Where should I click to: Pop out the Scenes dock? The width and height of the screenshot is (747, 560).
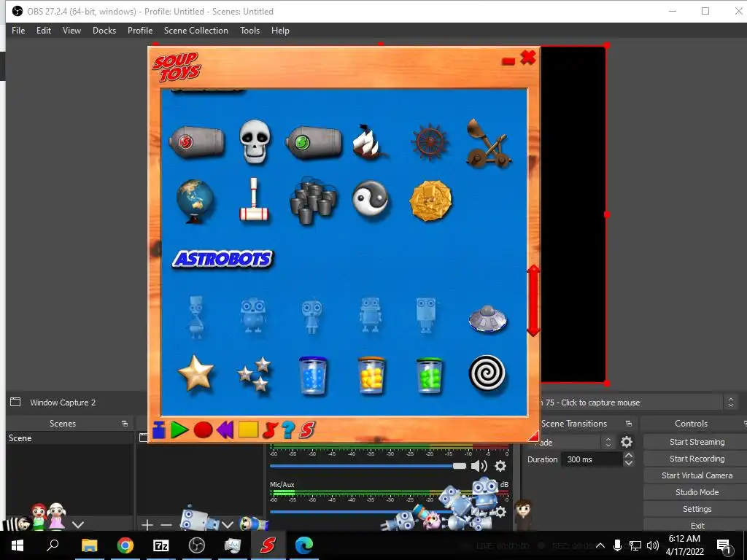pos(124,424)
